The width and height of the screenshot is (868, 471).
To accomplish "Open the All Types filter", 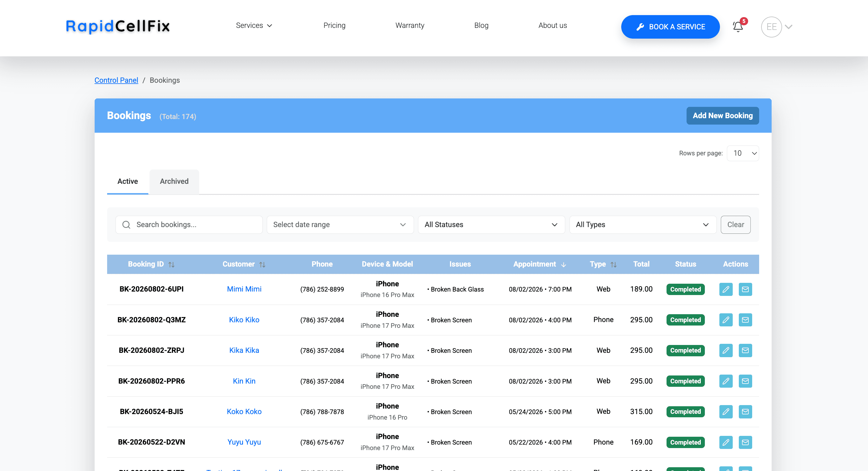I will pyautogui.click(x=642, y=224).
